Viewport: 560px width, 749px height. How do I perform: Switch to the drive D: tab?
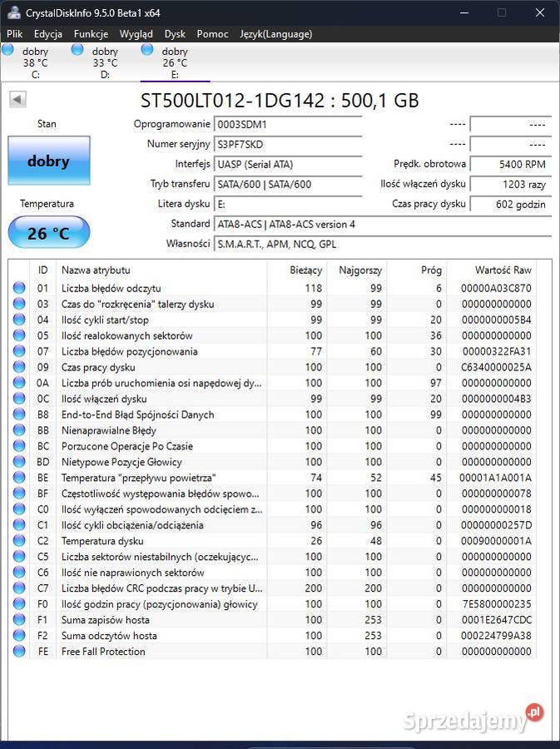97,62
